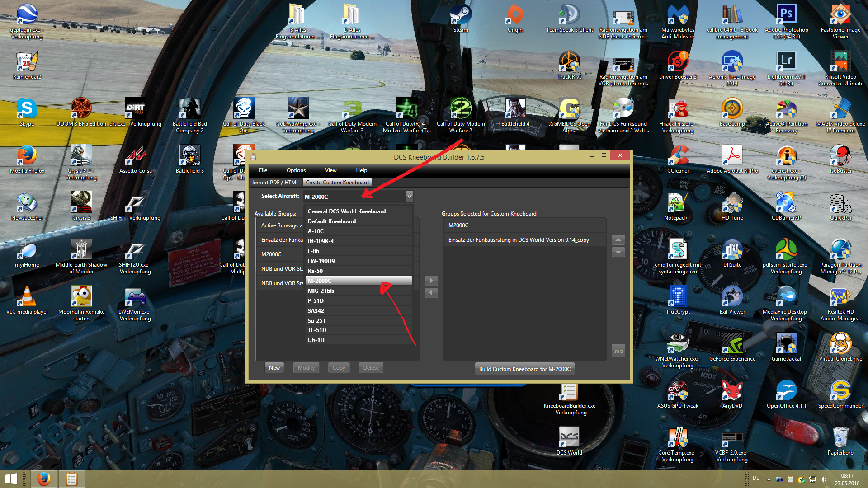Image resolution: width=868 pixels, height=488 pixels.
Task: Select Bf-109K-4 in aircraft list
Action: click(359, 241)
